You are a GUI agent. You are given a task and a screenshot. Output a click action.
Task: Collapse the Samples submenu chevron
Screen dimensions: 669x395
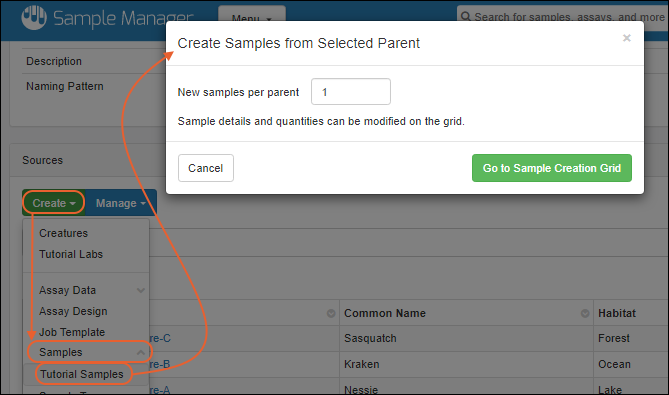[x=140, y=352]
